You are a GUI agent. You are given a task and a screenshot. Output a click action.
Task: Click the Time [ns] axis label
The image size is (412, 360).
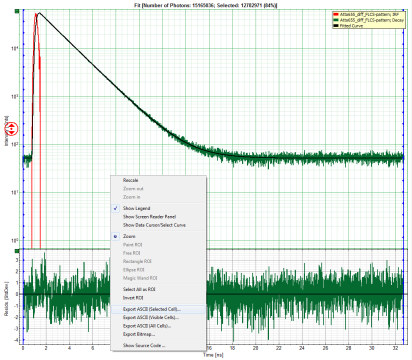click(213, 355)
